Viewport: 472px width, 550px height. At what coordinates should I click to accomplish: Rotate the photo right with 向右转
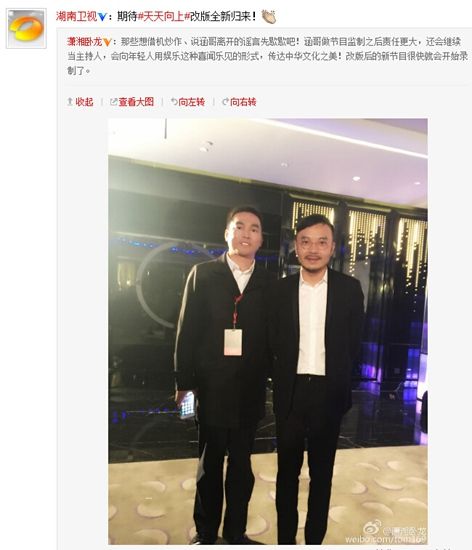click(x=243, y=102)
